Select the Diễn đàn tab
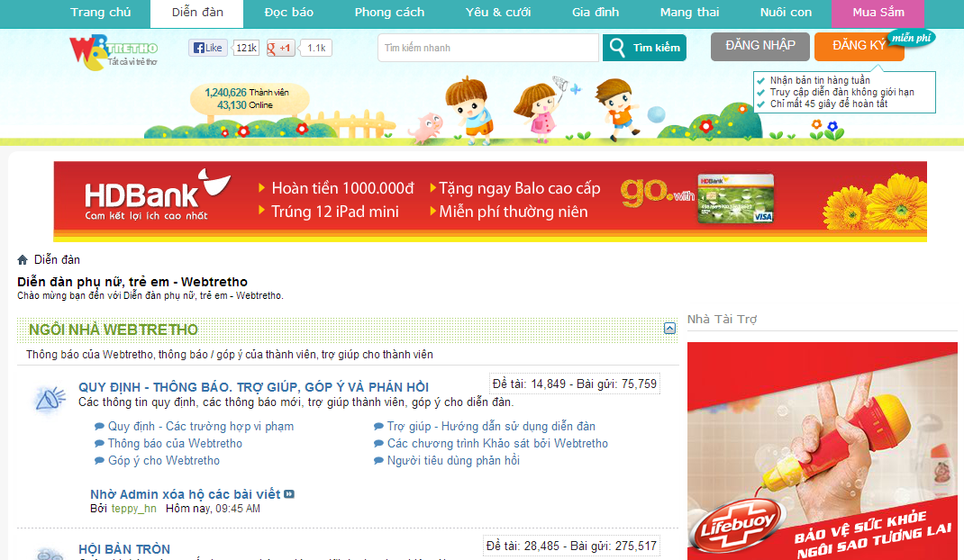964x560 pixels. (197, 13)
